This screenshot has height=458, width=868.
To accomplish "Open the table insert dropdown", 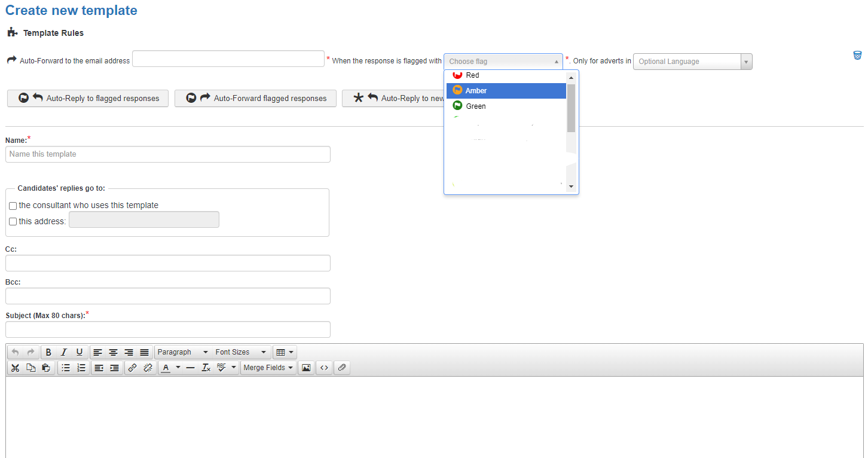I will point(285,352).
